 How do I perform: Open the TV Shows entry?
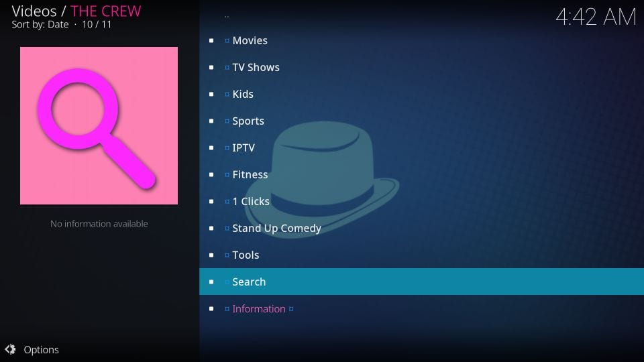tap(421, 67)
